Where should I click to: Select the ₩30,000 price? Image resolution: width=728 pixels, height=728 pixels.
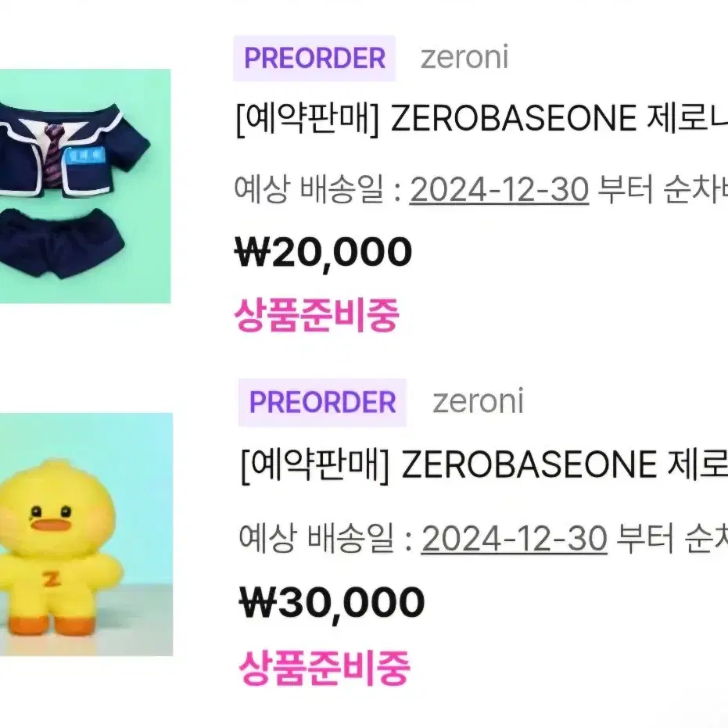point(332,602)
